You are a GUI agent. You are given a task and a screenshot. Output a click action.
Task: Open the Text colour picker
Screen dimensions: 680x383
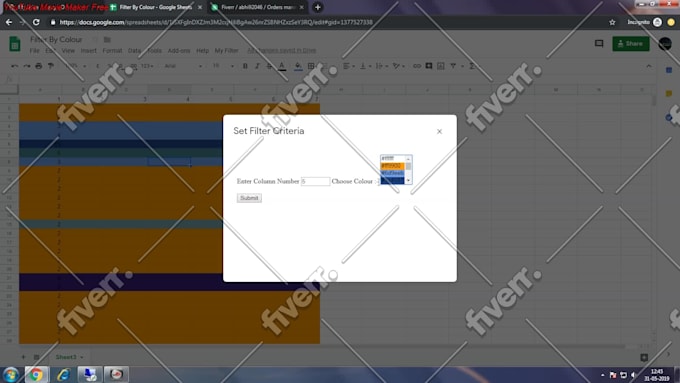[x=282, y=66]
